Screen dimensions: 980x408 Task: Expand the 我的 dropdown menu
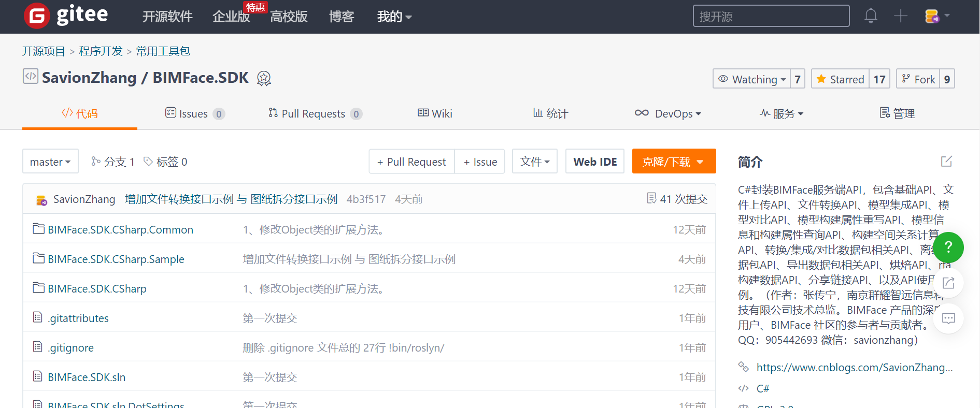(394, 17)
